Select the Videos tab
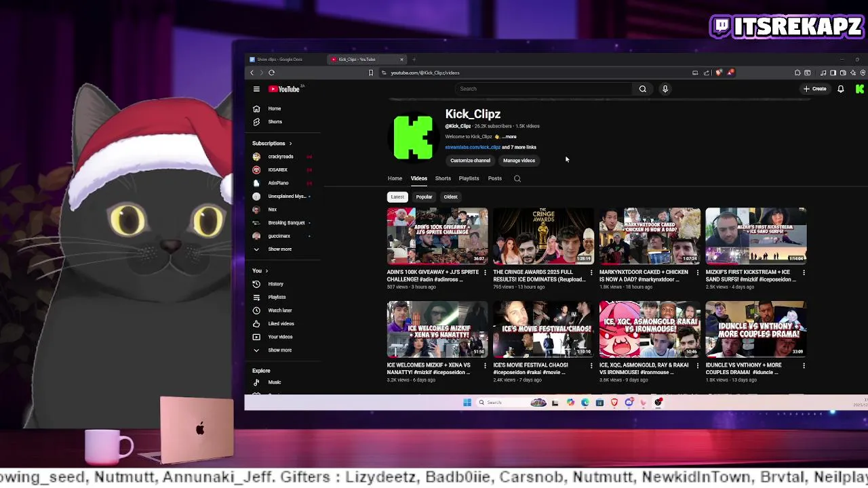 pyautogui.click(x=418, y=178)
